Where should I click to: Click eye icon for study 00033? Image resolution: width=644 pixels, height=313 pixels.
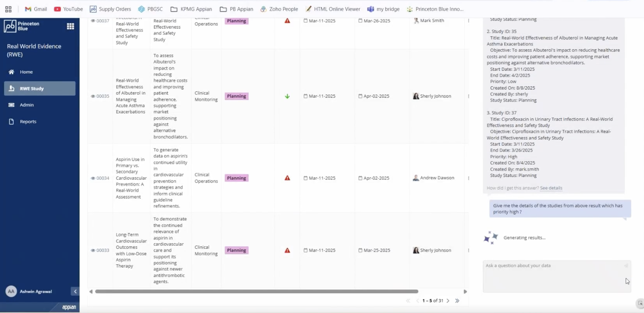93,250
